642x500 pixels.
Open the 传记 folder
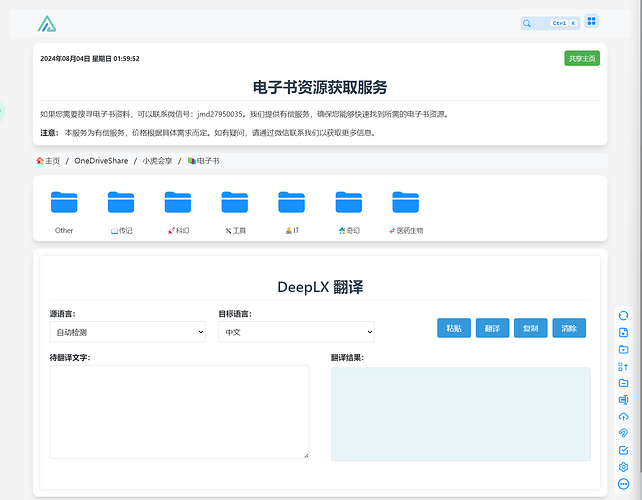(121, 211)
